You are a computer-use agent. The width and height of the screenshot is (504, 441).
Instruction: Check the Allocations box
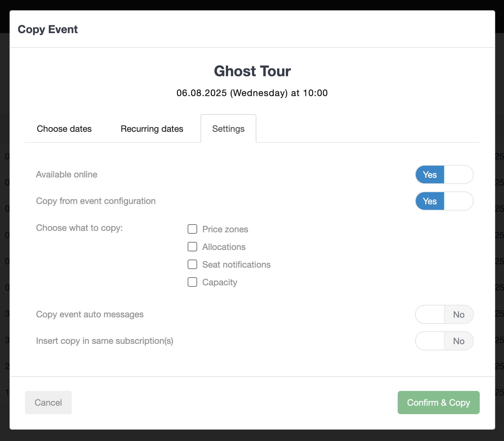192,247
